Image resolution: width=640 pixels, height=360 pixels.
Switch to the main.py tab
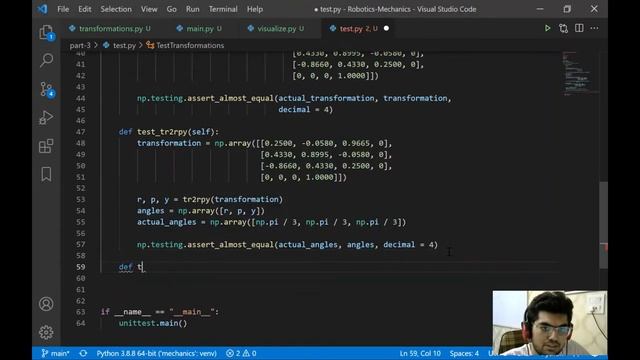(x=200, y=28)
